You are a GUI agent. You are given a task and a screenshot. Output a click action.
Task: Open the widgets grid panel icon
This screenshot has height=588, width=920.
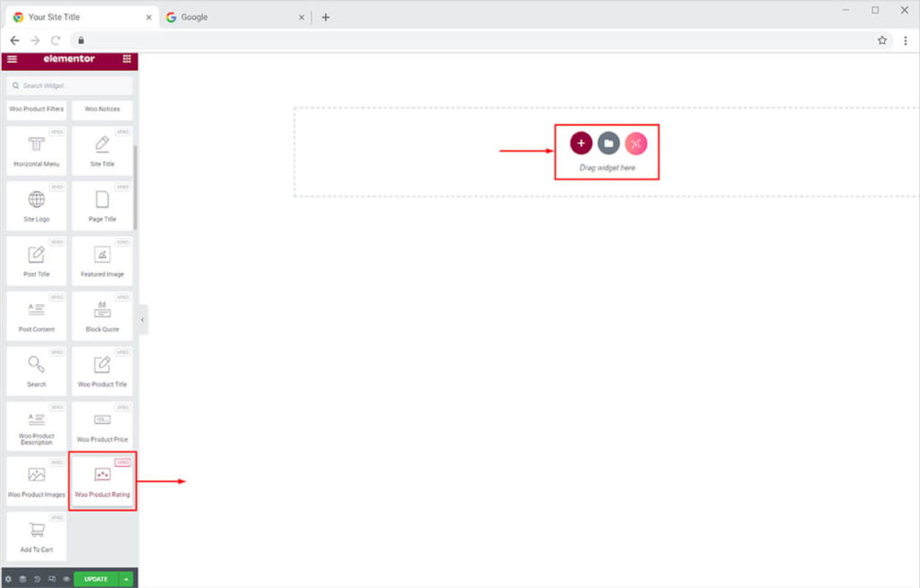tap(126, 59)
